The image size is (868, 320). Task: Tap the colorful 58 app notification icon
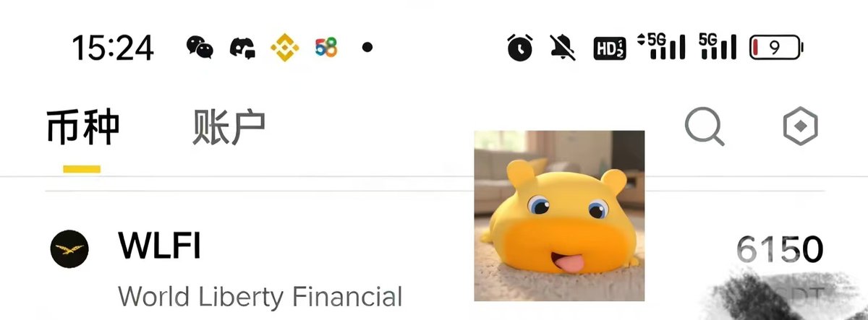[326, 48]
